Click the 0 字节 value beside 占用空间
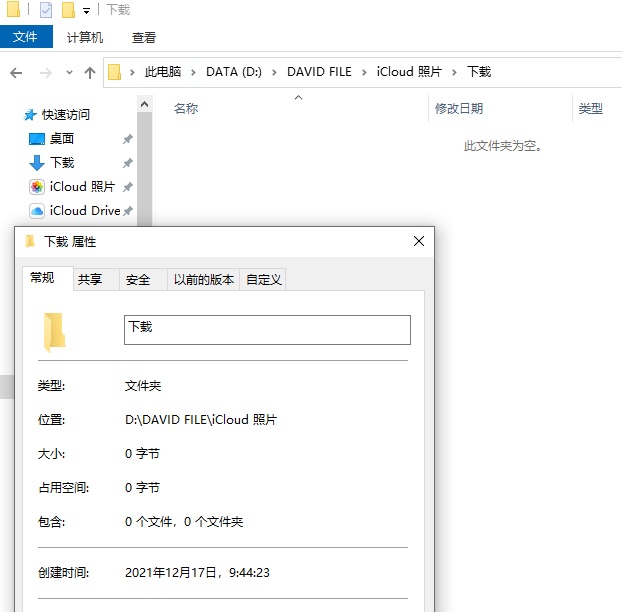This screenshot has width=622, height=612. pyautogui.click(x=142, y=487)
